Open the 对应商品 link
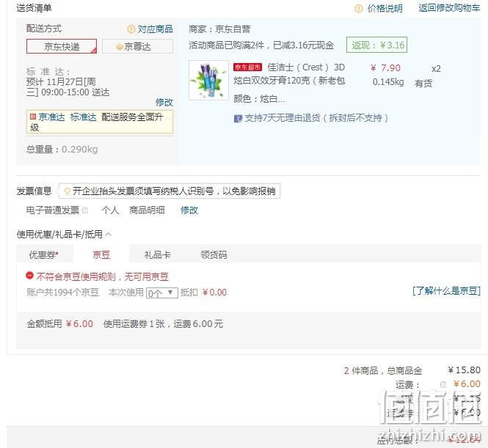The width and height of the screenshot is (488, 448). 155,29
